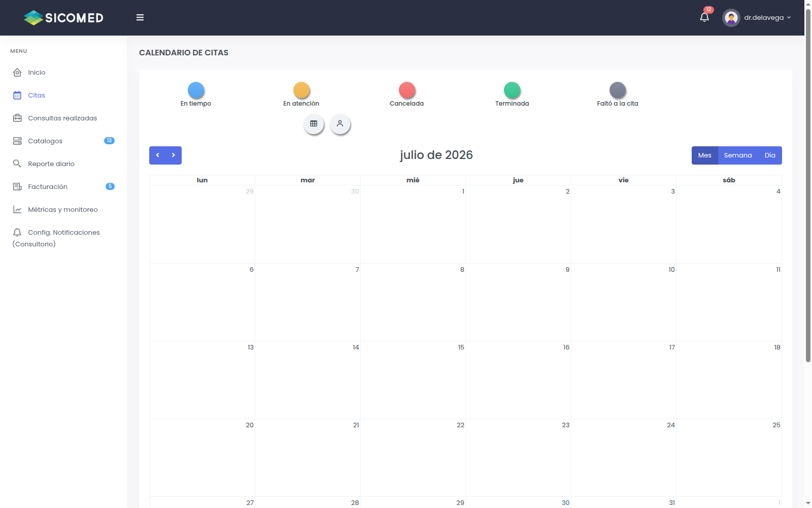Click the red 12 notification badge
Viewport: 812px width, 508px height.
tap(708, 10)
